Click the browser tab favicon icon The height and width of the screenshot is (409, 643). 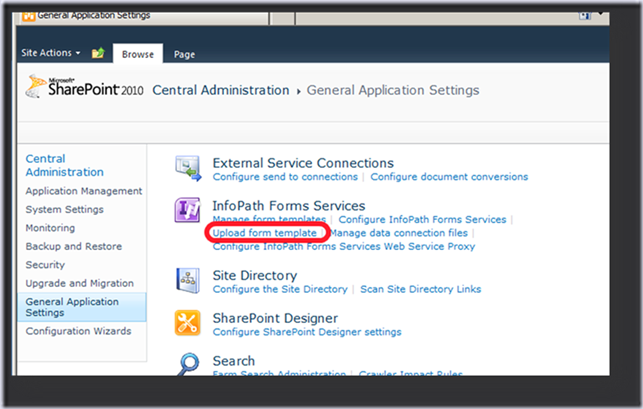[x=28, y=16]
